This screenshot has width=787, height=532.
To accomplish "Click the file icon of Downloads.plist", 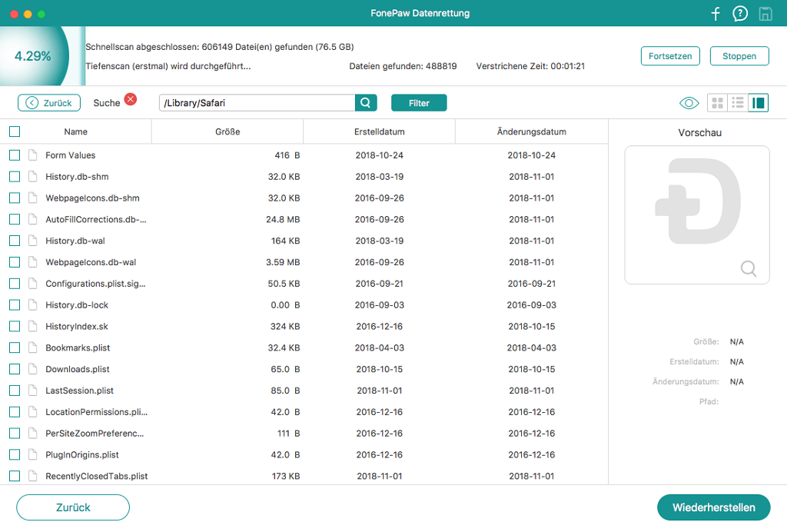I will 32,369.
